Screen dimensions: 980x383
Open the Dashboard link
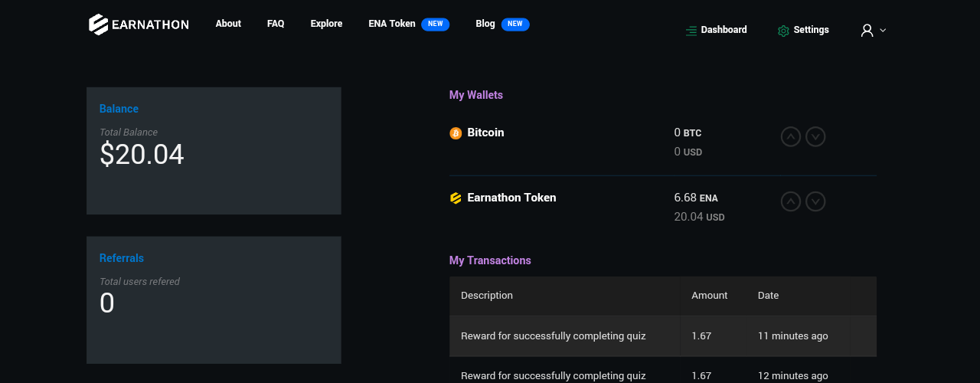tap(724, 30)
